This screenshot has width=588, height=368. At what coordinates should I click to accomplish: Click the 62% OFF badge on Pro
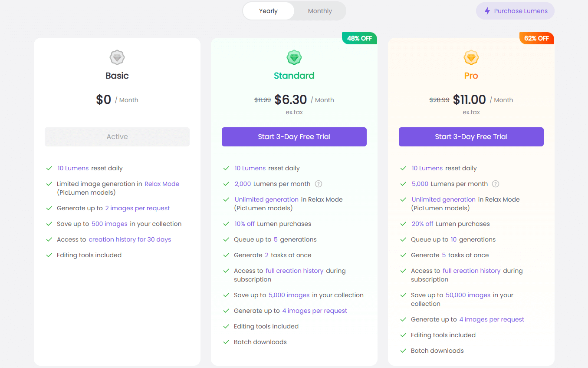[536, 38]
